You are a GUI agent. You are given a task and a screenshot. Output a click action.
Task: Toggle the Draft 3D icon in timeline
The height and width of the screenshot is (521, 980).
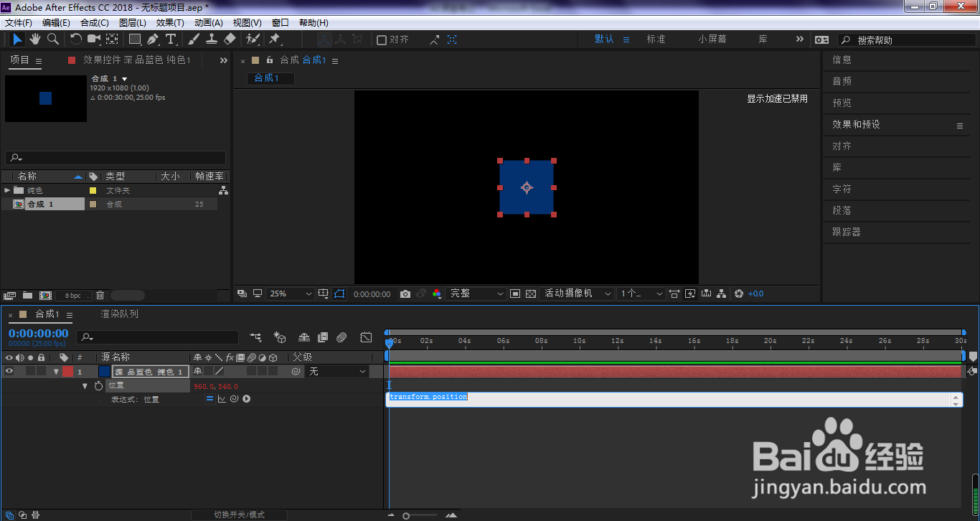pos(281,337)
